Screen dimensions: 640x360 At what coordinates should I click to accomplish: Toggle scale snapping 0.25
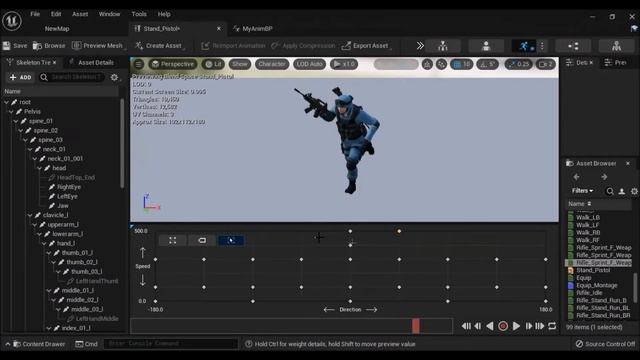coord(518,64)
